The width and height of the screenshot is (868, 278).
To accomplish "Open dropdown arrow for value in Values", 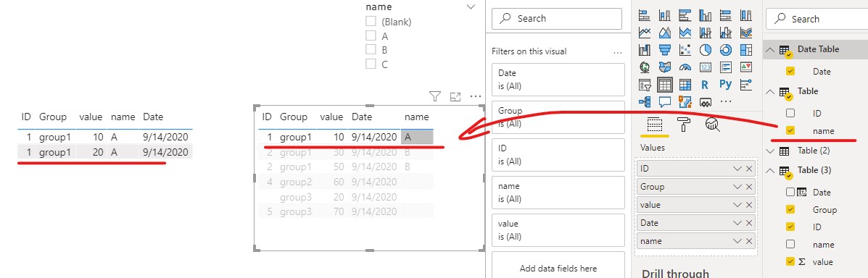I will (x=737, y=205).
